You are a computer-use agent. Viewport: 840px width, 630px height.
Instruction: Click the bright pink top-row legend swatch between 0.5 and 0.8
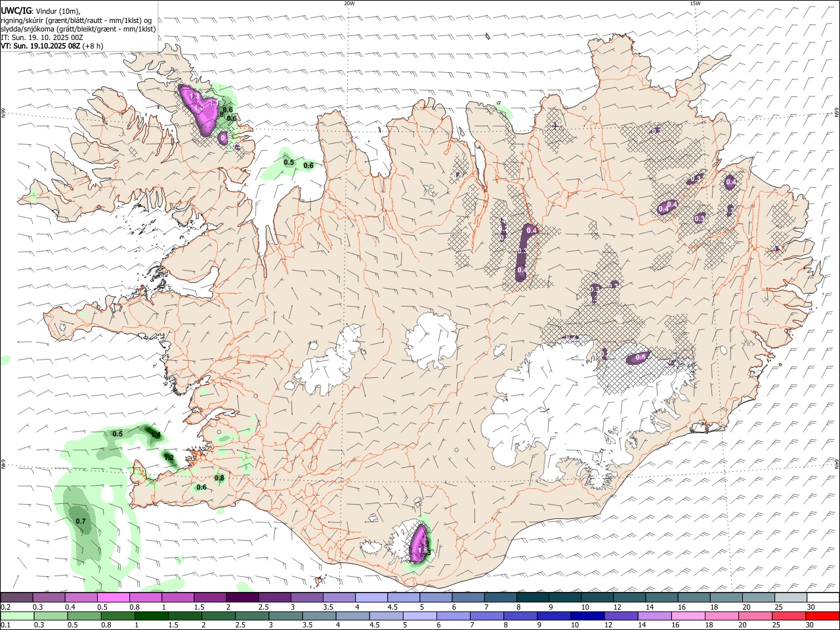(113, 598)
